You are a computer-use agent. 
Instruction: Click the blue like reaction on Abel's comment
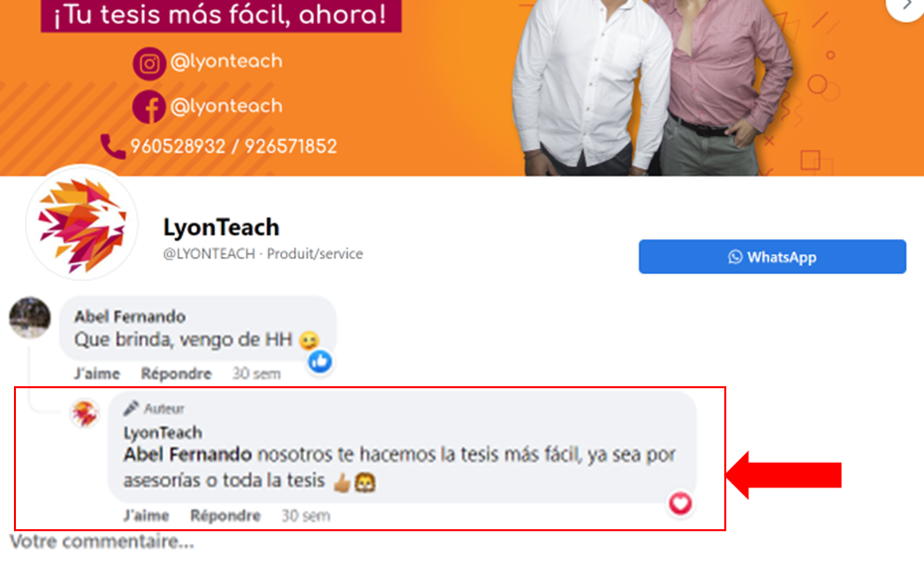coord(320,361)
